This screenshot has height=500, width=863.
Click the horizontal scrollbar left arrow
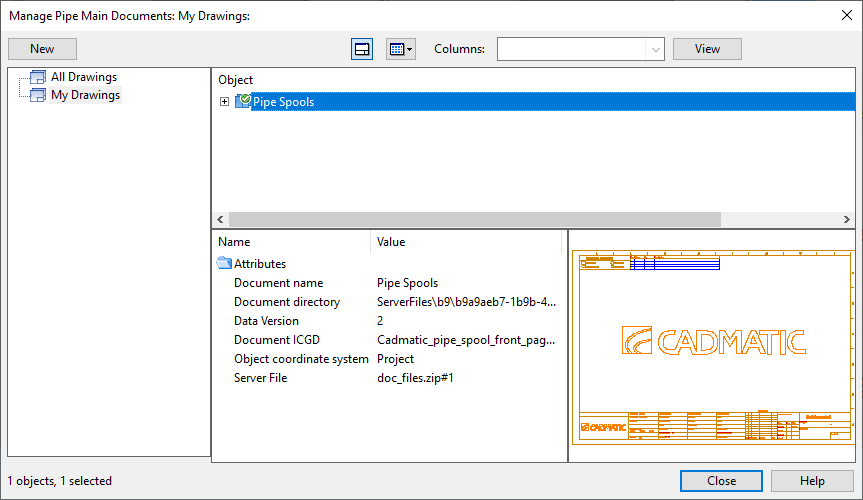(220, 220)
